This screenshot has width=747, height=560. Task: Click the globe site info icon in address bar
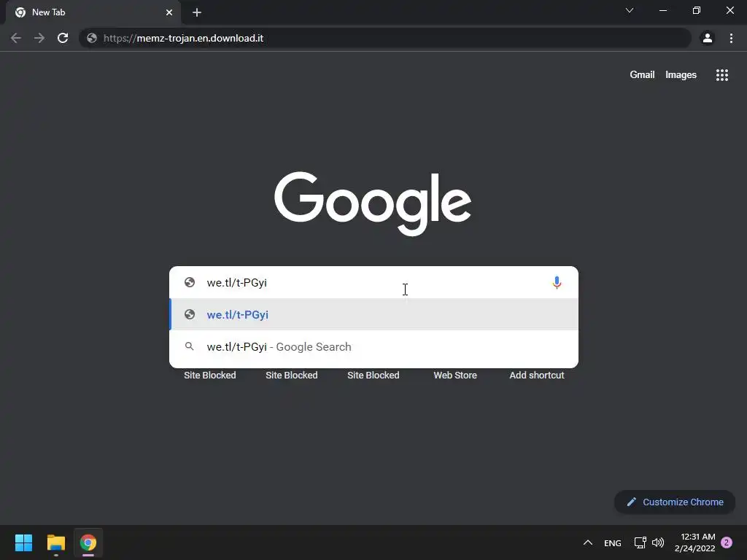point(92,38)
